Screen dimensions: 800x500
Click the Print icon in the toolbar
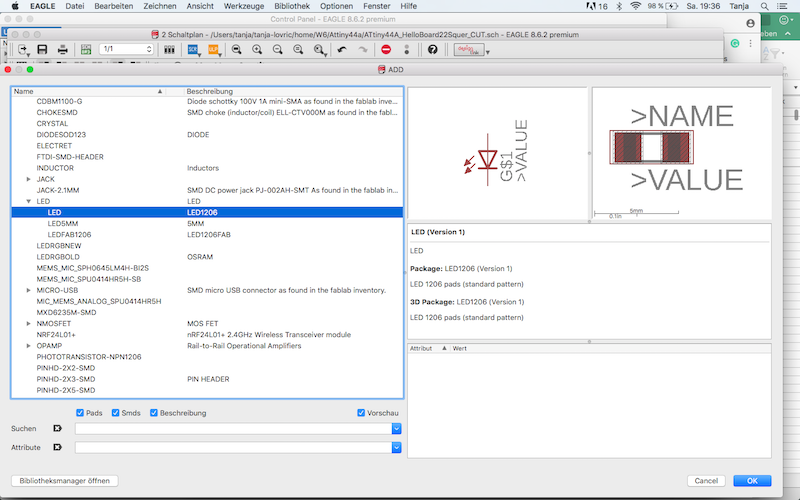point(62,49)
